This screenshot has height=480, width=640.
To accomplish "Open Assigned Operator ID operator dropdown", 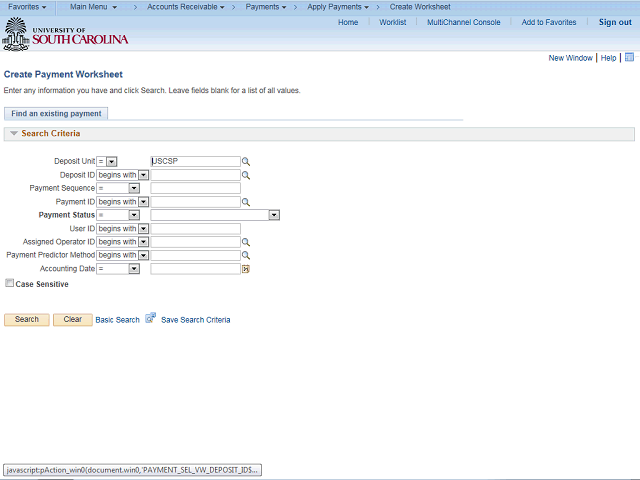I will coord(122,242).
